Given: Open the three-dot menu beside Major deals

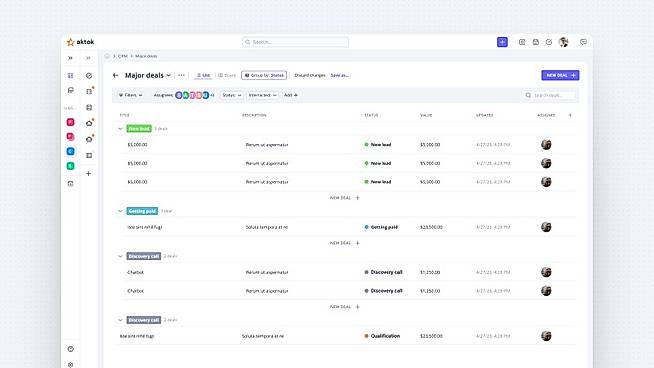Looking at the screenshot, I should (x=181, y=76).
